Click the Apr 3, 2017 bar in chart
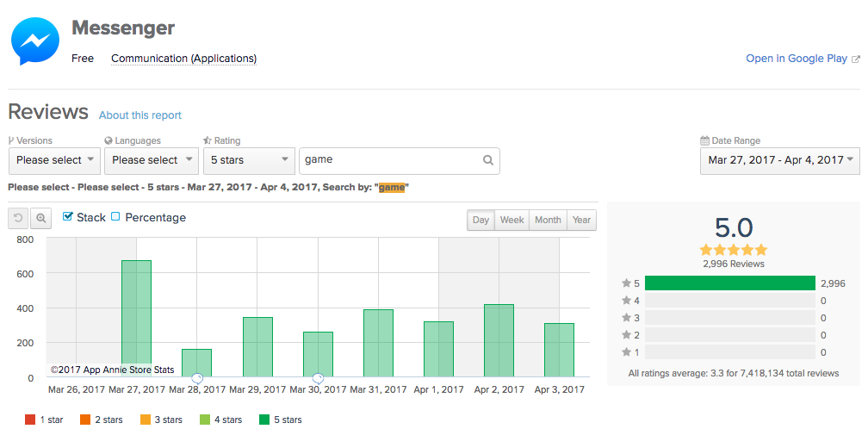 (559, 351)
